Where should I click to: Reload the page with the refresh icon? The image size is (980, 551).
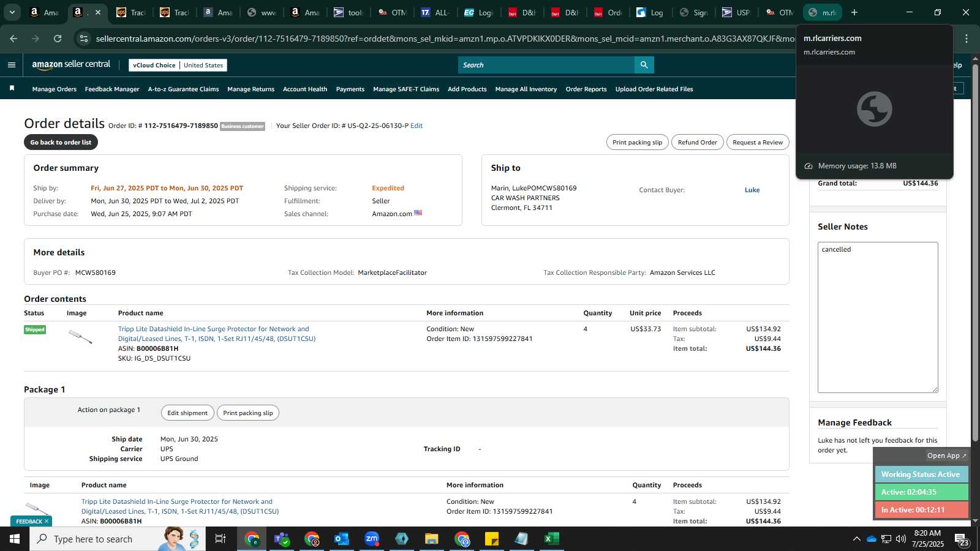[x=58, y=39]
